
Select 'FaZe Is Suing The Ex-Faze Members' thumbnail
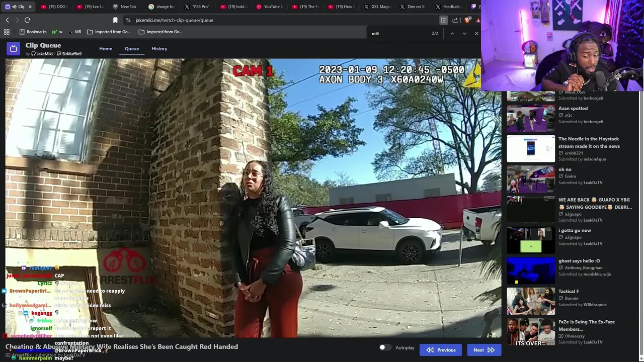[x=531, y=331]
